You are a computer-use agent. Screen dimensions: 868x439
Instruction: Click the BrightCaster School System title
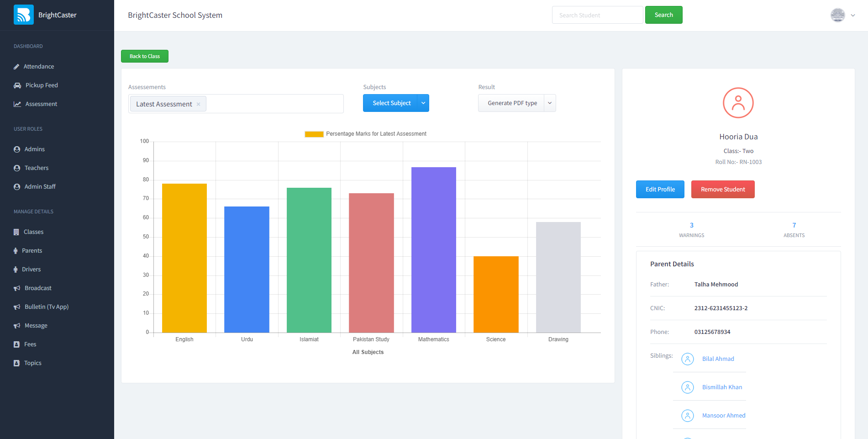(x=175, y=15)
